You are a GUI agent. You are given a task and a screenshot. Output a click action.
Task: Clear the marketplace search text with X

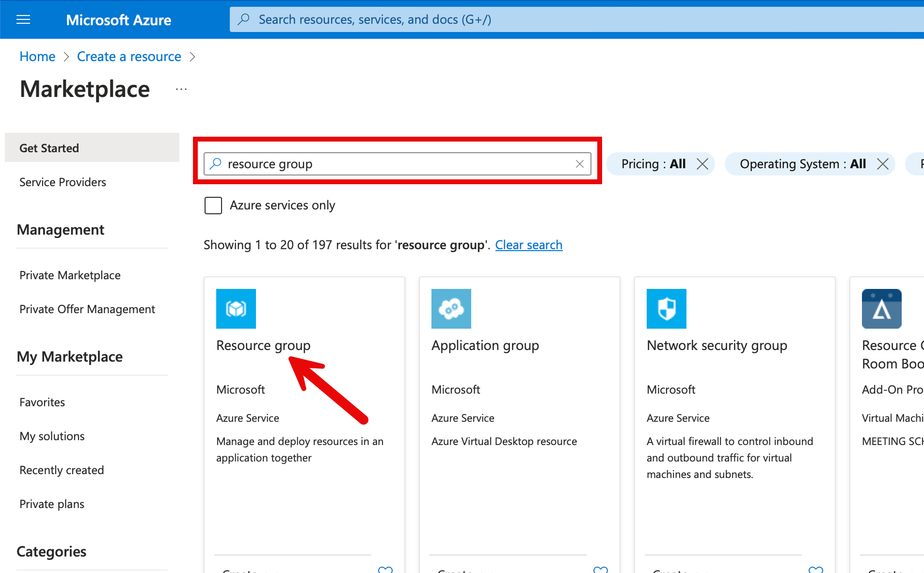[579, 164]
